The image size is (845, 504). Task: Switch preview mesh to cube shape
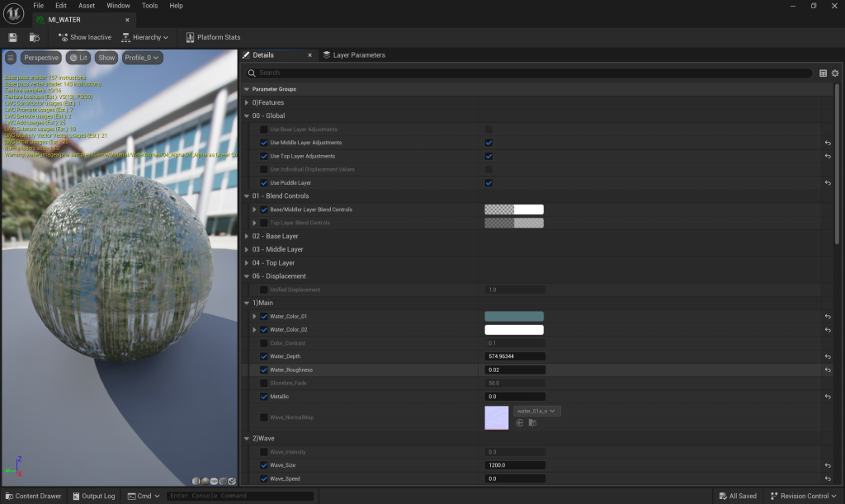[x=223, y=481]
